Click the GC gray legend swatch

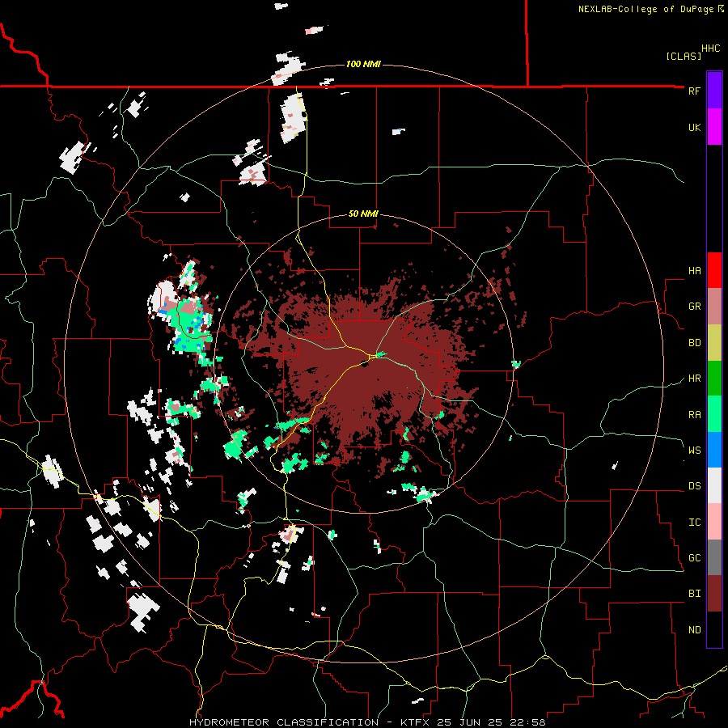[x=714, y=557]
